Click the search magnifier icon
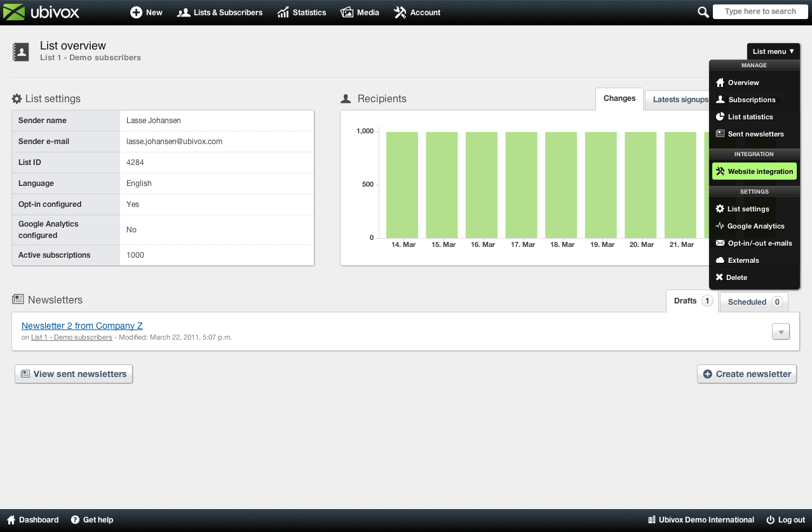 [703, 12]
